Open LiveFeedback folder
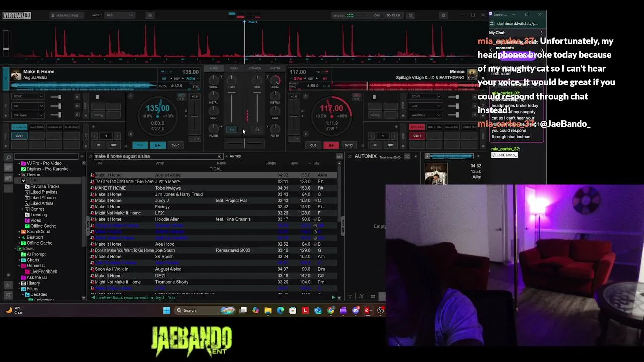This screenshot has height=362, width=644. pos(44,271)
